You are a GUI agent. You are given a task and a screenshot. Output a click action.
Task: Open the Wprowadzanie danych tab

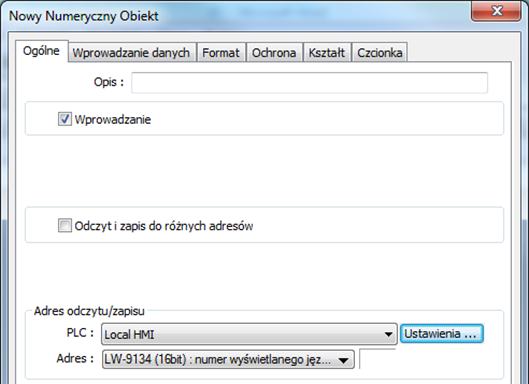coord(131,53)
